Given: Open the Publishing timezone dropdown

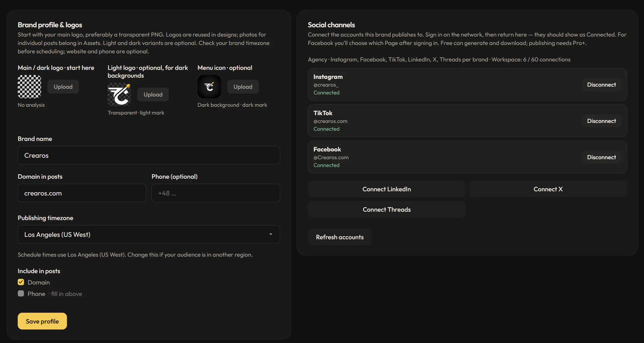Looking at the screenshot, I should (x=149, y=234).
